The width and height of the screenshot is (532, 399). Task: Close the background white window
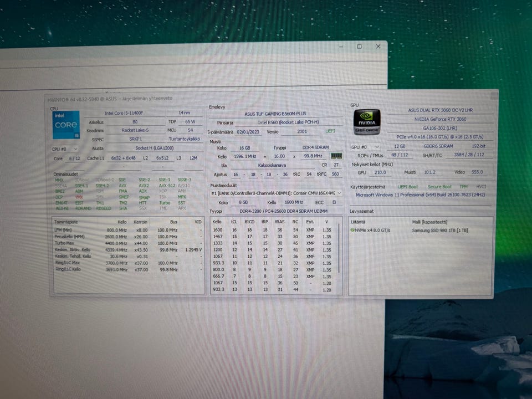378,47
